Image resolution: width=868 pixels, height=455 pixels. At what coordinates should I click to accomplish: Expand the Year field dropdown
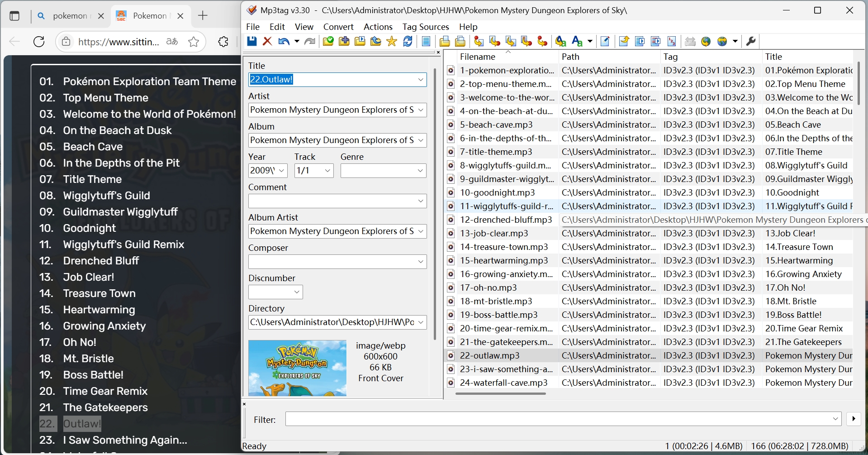point(281,171)
